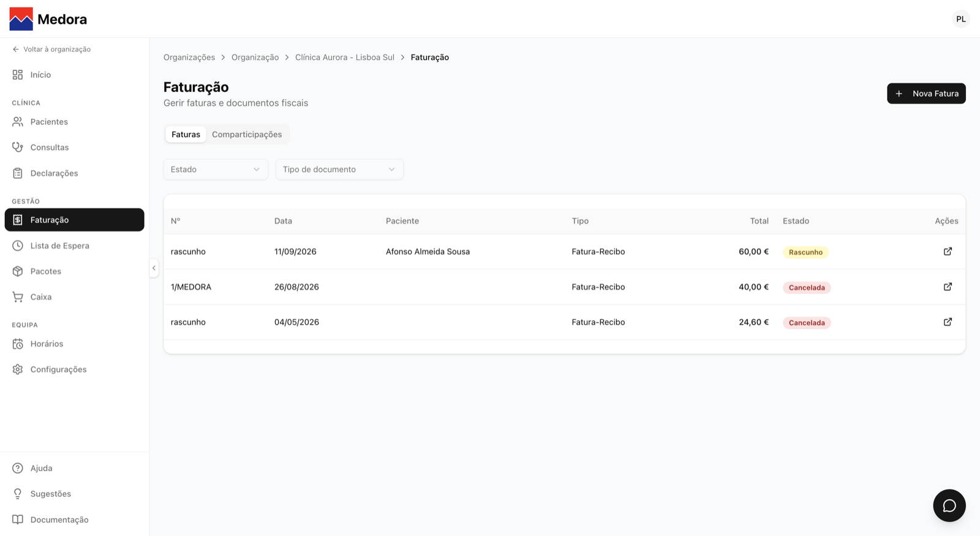
Task: Expand the Tipo de documento dropdown
Action: click(x=339, y=169)
